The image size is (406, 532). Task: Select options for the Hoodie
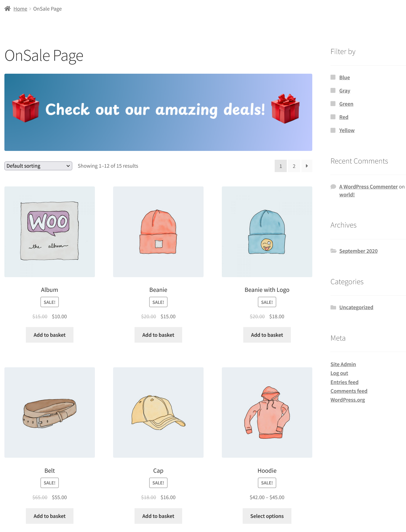click(267, 516)
